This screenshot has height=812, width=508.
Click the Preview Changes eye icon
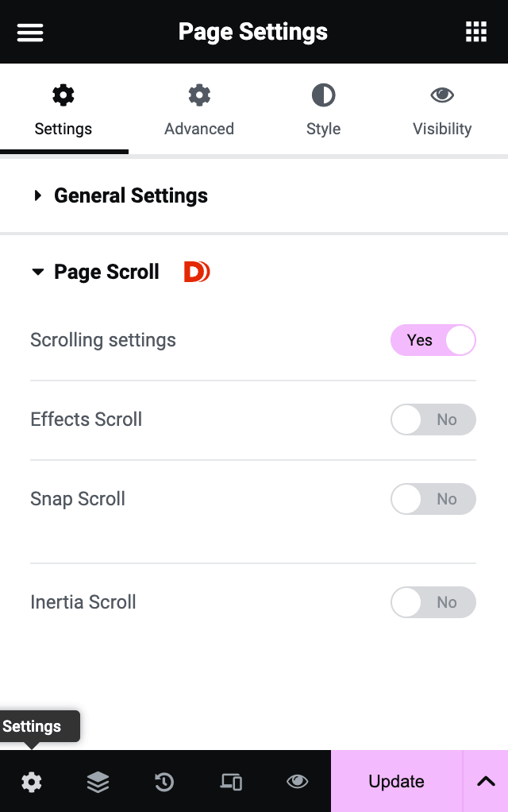pos(298,782)
